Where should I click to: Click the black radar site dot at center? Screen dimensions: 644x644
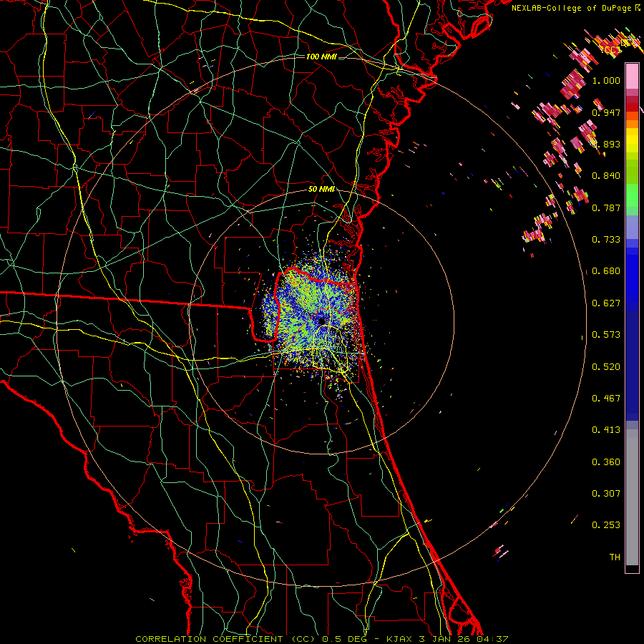[321, 321]
